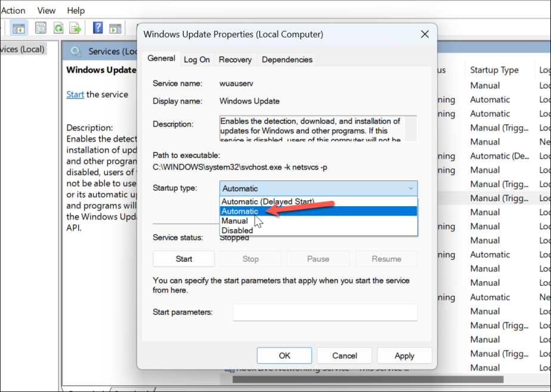Focus the Start parameters text field
The width and height of the screenshot is (551, 392).
325,312
